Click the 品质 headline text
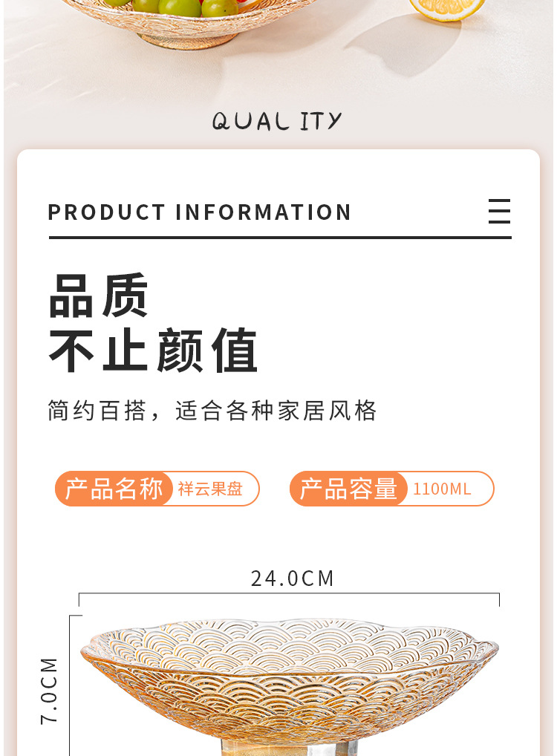The image size is (557, 756). pyautogui.click(x=98, y=295)
